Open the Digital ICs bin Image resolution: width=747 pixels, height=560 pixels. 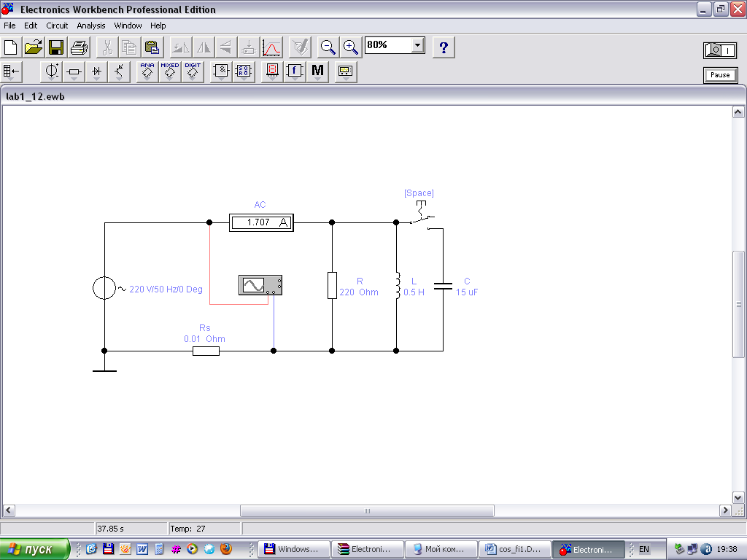coord(193,71)
